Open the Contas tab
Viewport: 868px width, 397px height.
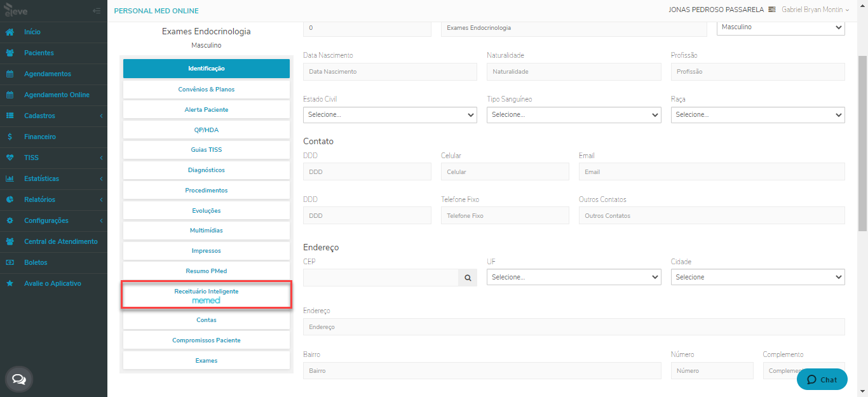pyautogui.click(x=207, y=320)
